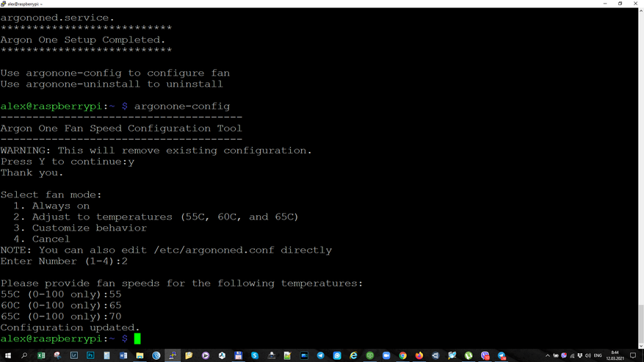Show hidden system tray icons
The width and height of the screenshot is (644, 362).
548,355
